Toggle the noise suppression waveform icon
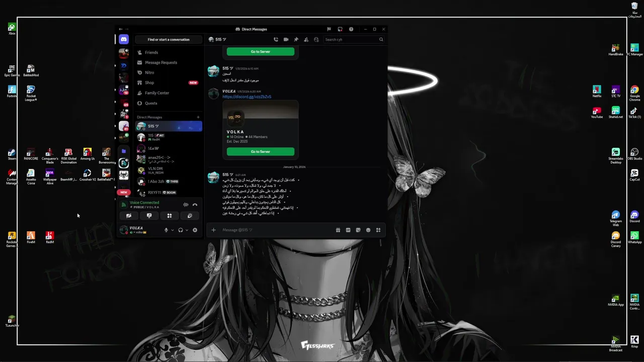644x362 pixels. click(186, 205)
